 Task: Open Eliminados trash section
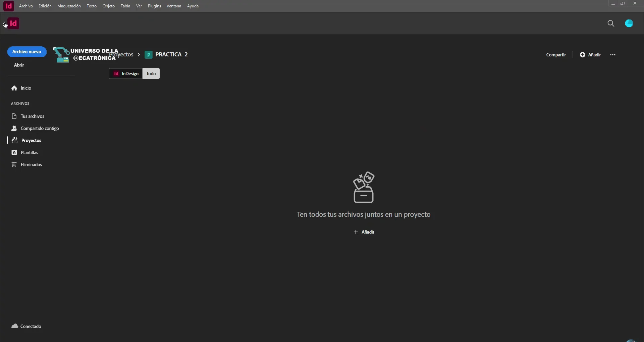tap(31, 164)
